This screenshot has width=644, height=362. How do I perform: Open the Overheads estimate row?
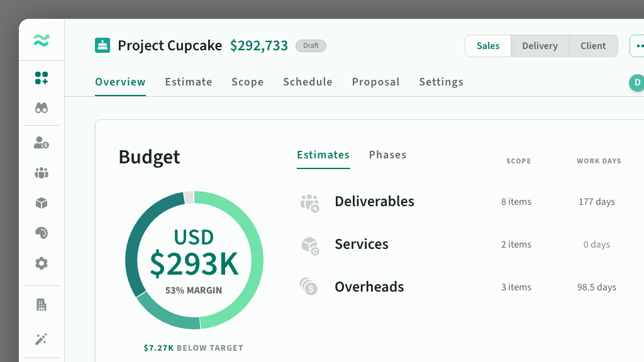click(x=369, y=287)
